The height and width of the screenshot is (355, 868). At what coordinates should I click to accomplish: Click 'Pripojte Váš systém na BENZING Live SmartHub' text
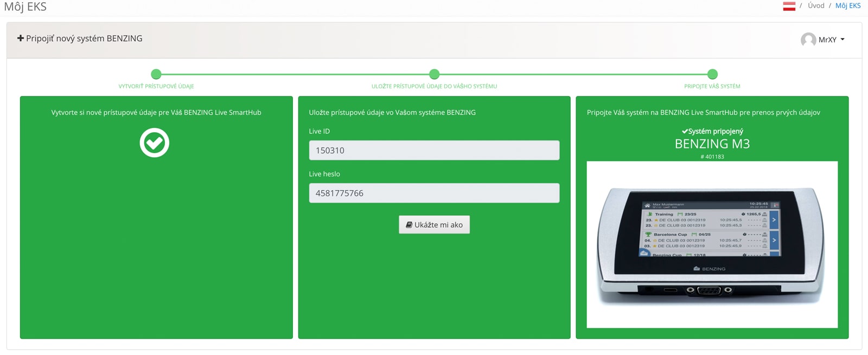704,113
